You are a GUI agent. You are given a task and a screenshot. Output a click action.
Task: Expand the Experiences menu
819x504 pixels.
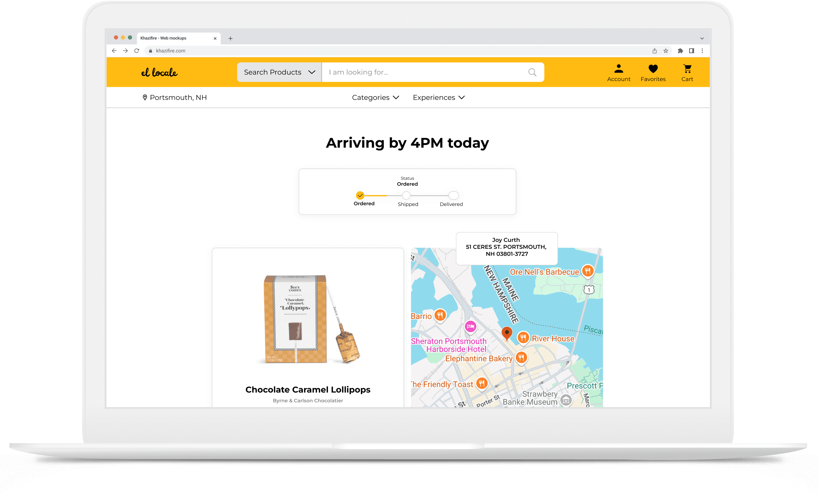tap(438, 98)
